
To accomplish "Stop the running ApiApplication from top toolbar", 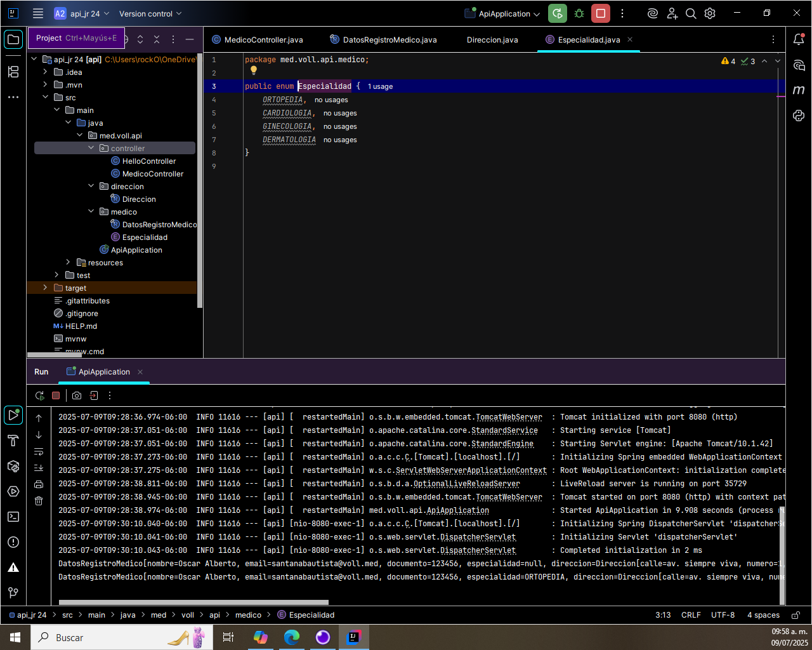I will pyautogui.click(x=601, y=13).
